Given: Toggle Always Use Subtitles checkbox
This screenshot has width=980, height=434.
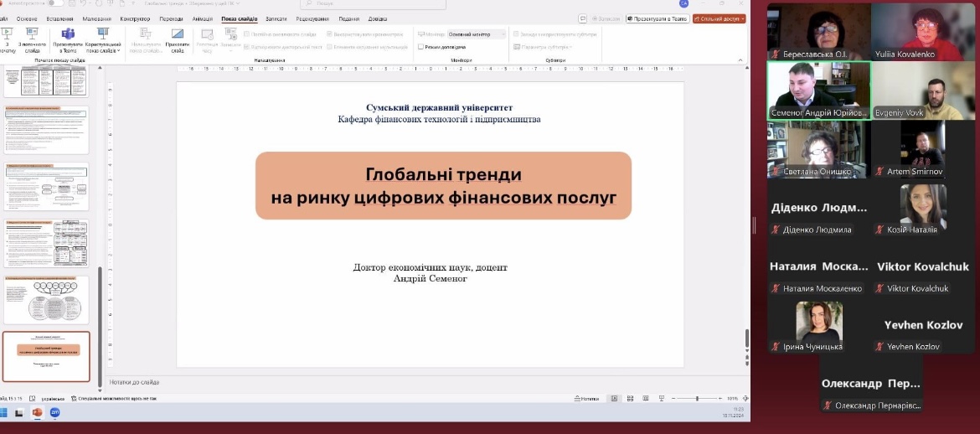Looking at the screenshot, I should 516,34.
